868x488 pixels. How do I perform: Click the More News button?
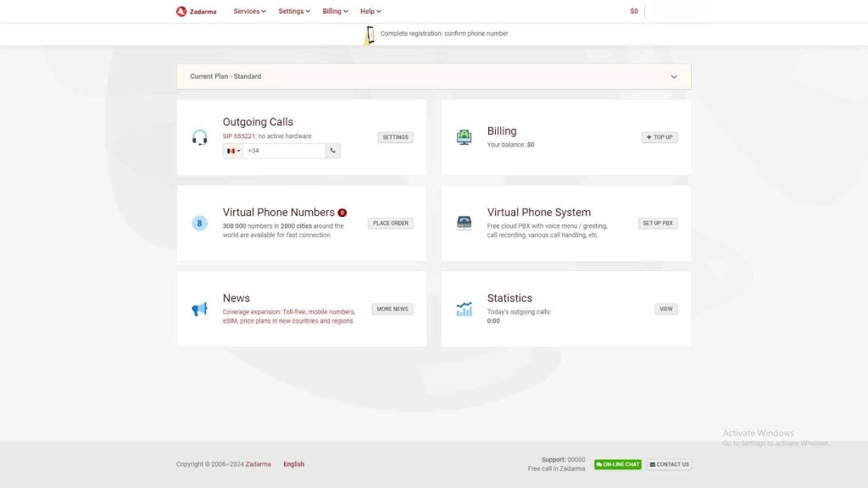[392, 308]
